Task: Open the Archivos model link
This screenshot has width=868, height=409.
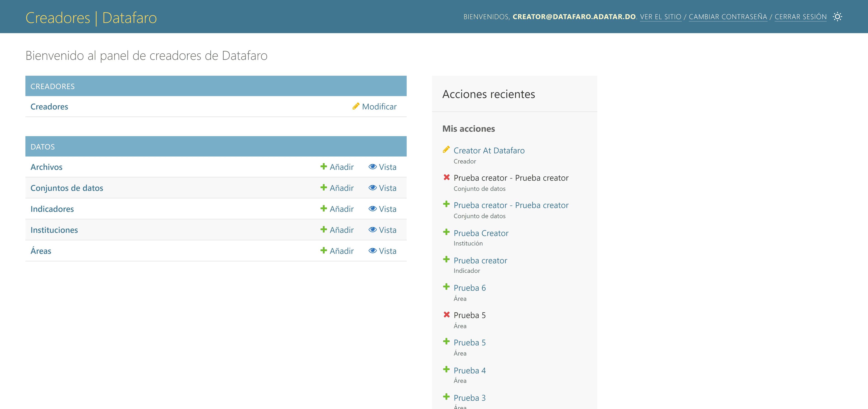Action: tap(47, 167)
